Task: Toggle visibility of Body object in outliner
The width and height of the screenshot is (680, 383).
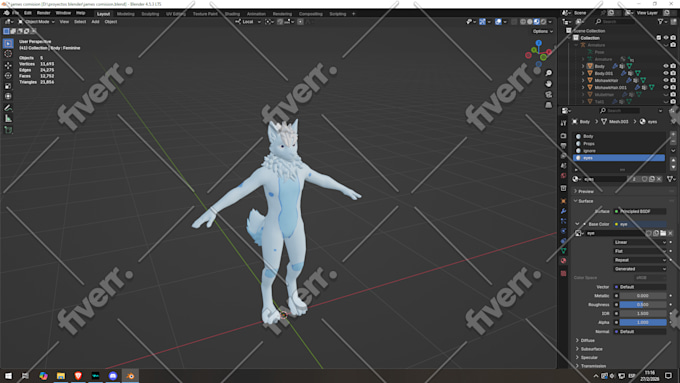Action: [666, 66]
